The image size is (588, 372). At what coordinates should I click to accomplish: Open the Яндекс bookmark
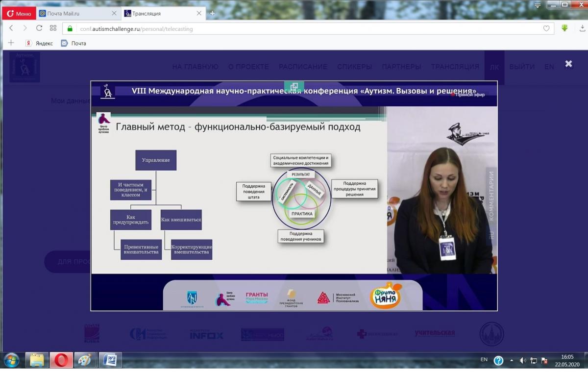click(x=39, y=43)
